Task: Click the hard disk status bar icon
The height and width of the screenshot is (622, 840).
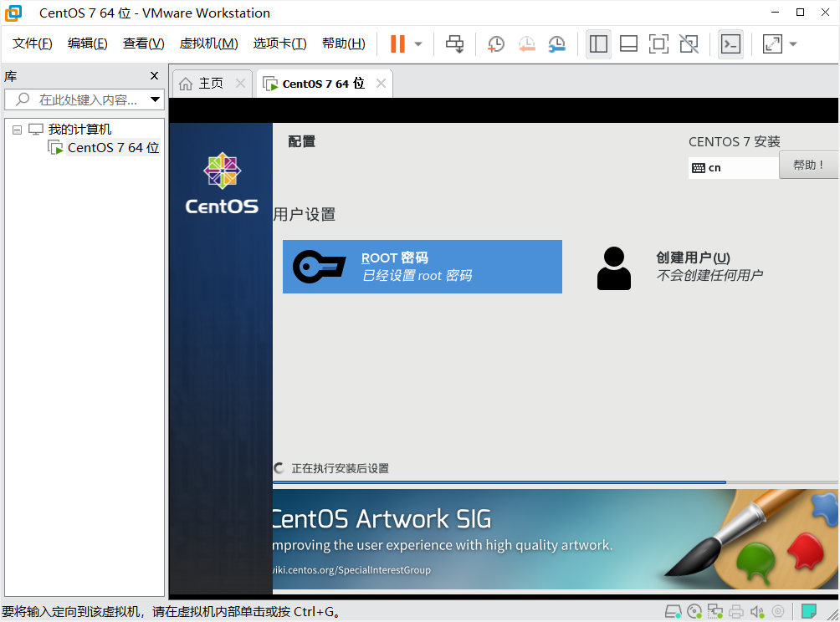Action: (673, 611)
